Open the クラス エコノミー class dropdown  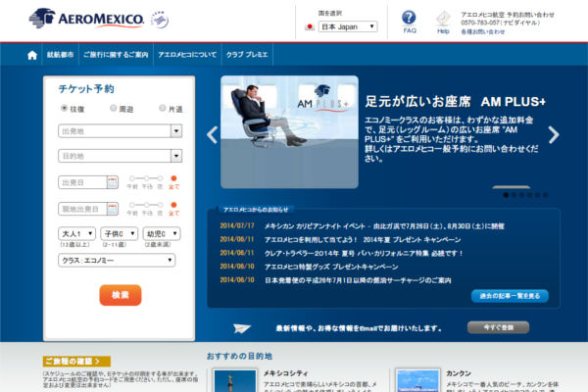click(117, 261)
